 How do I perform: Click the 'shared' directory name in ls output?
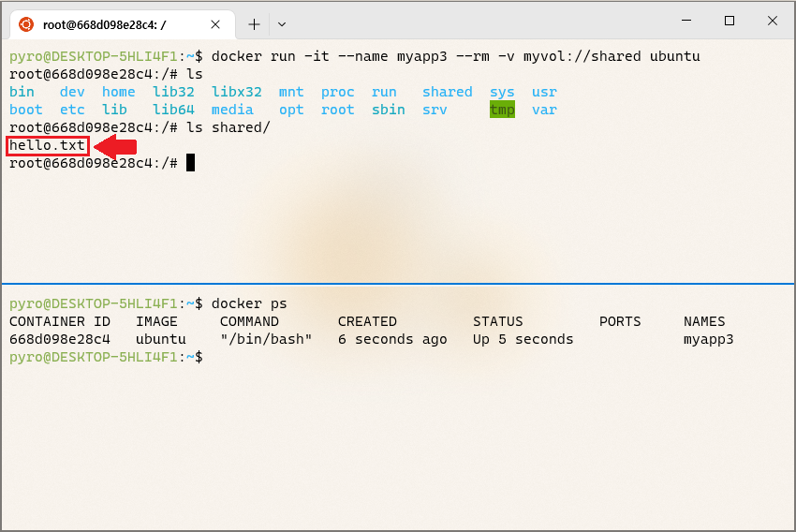(448, 92)
